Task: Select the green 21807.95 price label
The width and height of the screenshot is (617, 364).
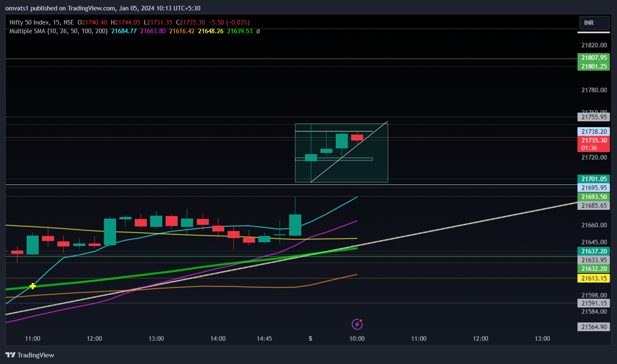Action: coord(594,58)
